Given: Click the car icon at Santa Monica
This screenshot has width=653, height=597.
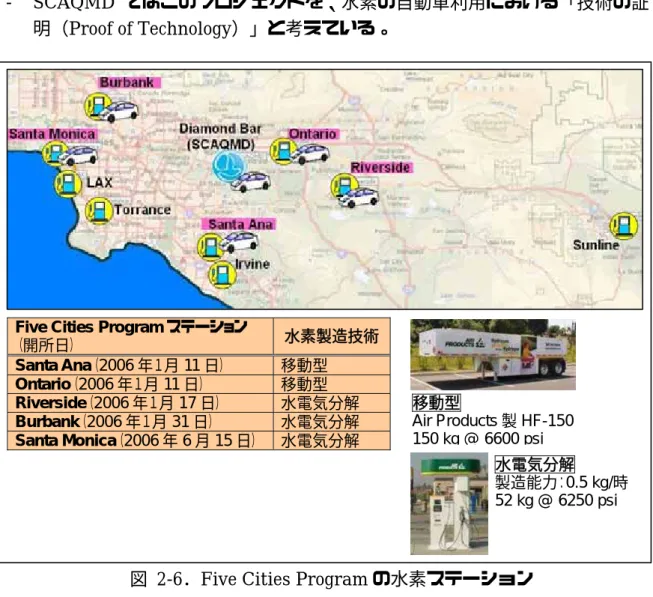Looking at the screenshot, I should [77, 155].
